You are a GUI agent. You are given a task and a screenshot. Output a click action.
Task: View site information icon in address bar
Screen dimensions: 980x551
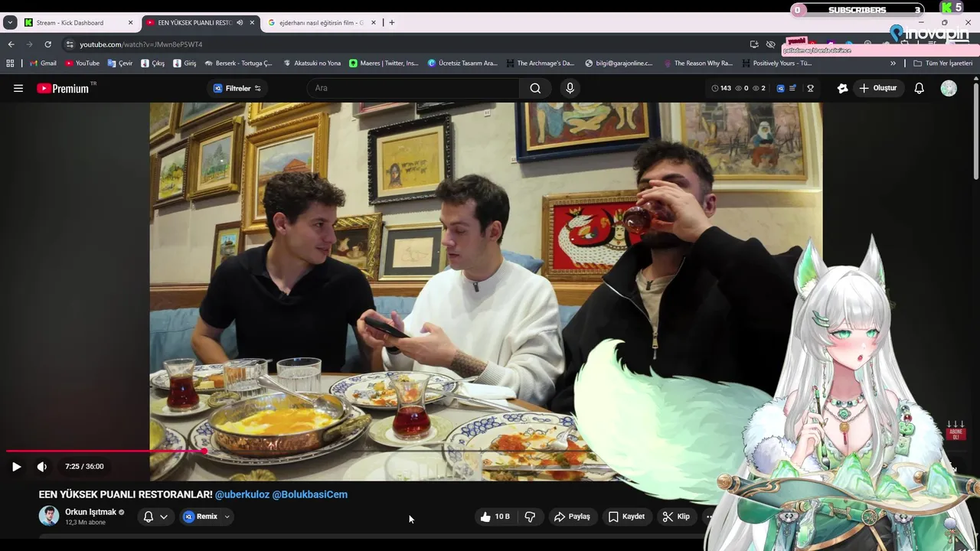click(70, 44)
